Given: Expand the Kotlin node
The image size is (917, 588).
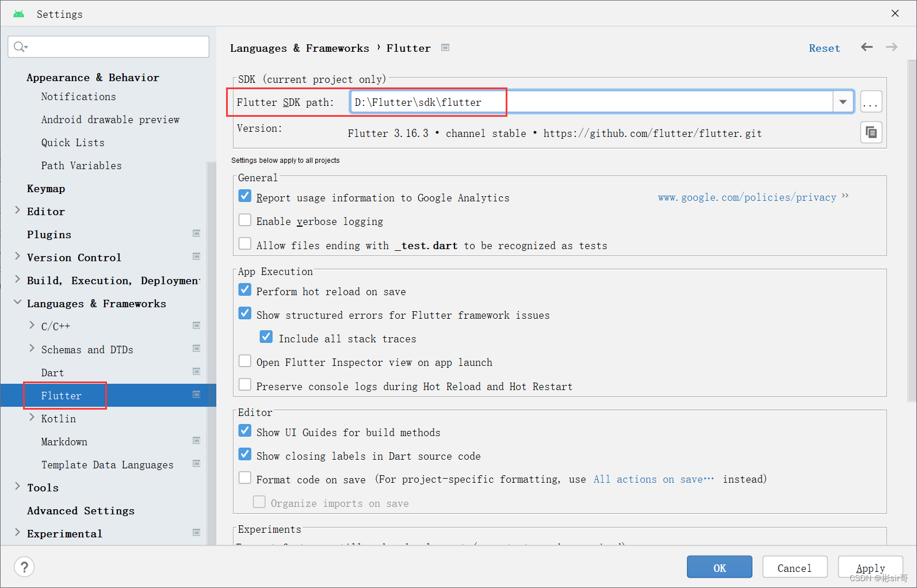Looking at the screenshot, I should click(x=32, y=418).
